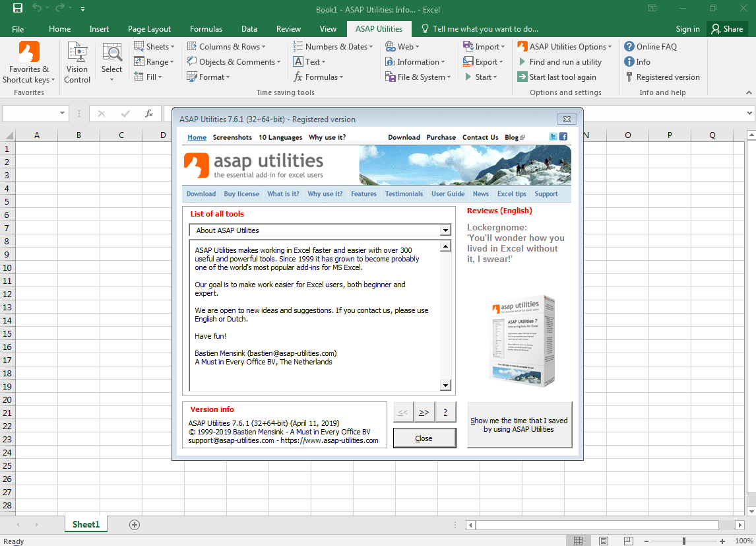The height and width of the screenshot is (546, 756).
Task: Switch to Page Layout view icon
Action: 603,541
